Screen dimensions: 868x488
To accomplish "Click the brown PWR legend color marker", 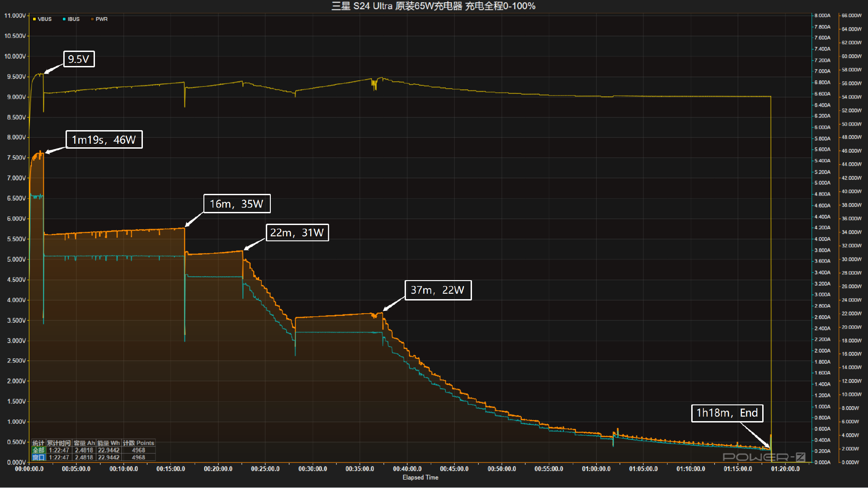I will point(92,19).
